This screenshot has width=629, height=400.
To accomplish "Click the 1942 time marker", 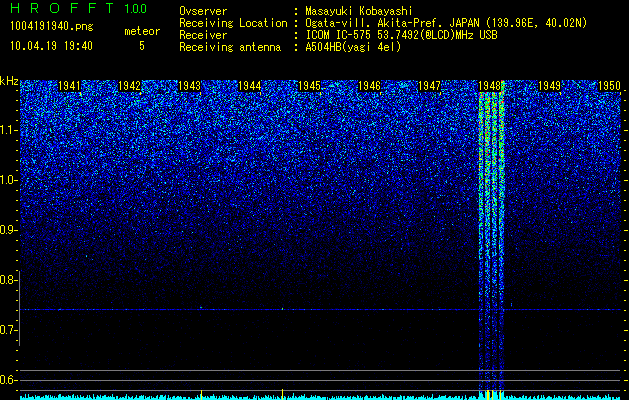I will (129, 86).
